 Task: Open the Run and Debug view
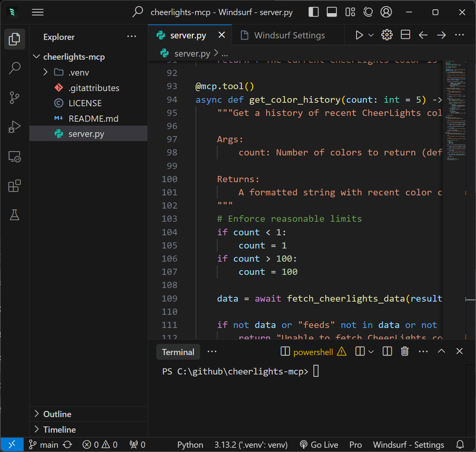pos(15,127)
